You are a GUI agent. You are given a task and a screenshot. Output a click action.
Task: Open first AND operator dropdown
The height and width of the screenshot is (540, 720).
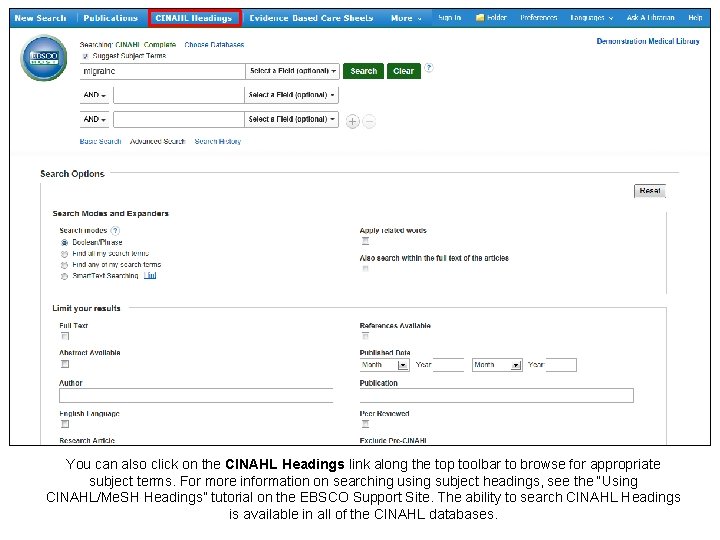[95, 95]
